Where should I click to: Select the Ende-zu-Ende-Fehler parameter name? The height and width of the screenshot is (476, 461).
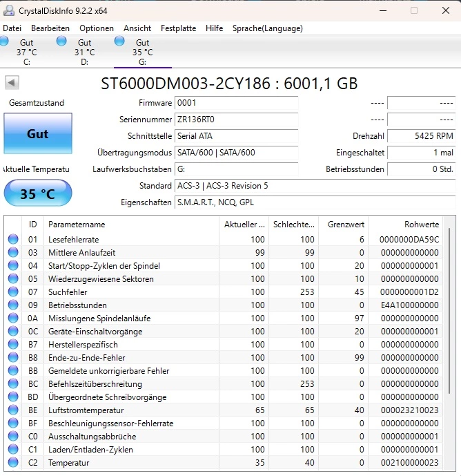[86, 358]
